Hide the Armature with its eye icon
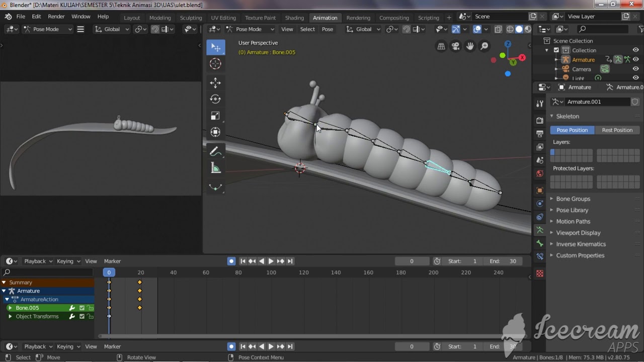 click(x=635, y=59)
